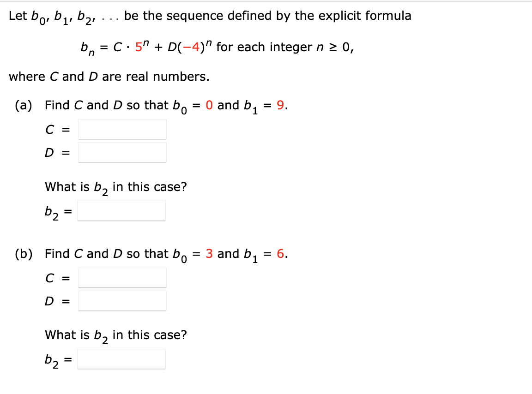Select the red value 6 in part (b)
This screenshot has height=394, width=532.
(280, 254)
